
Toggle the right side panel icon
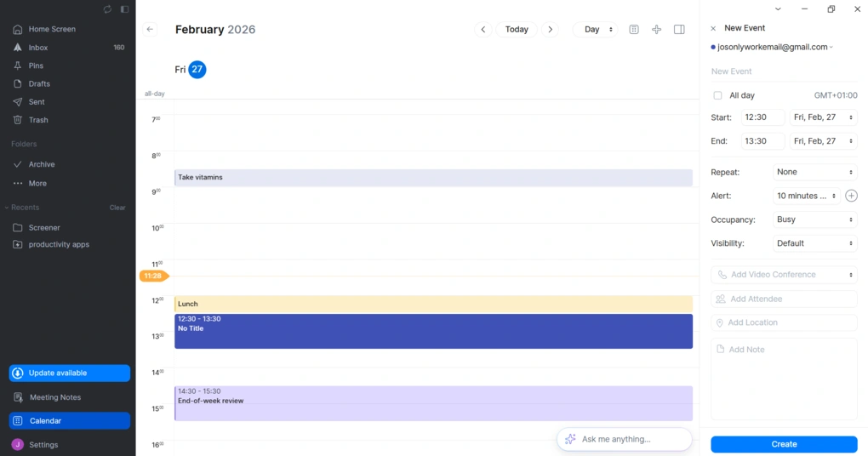click(679, 30)
